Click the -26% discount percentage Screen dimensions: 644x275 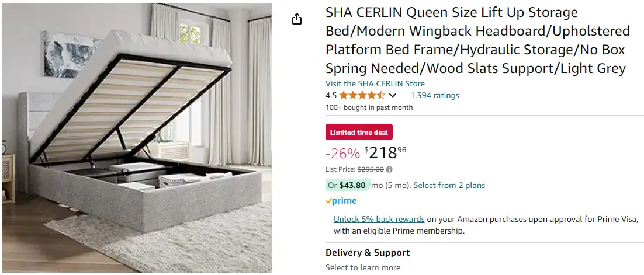point(342,154)
